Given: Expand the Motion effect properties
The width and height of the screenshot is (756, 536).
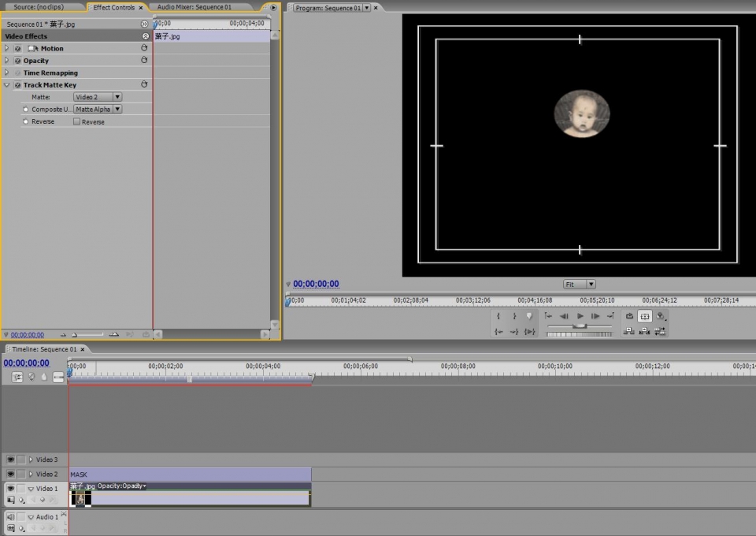Looking at the screenshot, I should 7,48.
